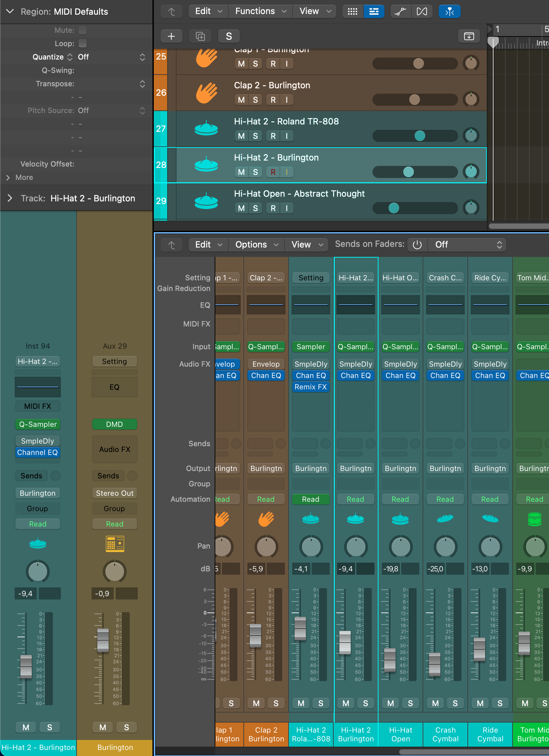The image size is (549, 756).
Task: Click the hi-hat icon on Hi-Hat 2 Roland TR-808 track
Action: [206, 128]
